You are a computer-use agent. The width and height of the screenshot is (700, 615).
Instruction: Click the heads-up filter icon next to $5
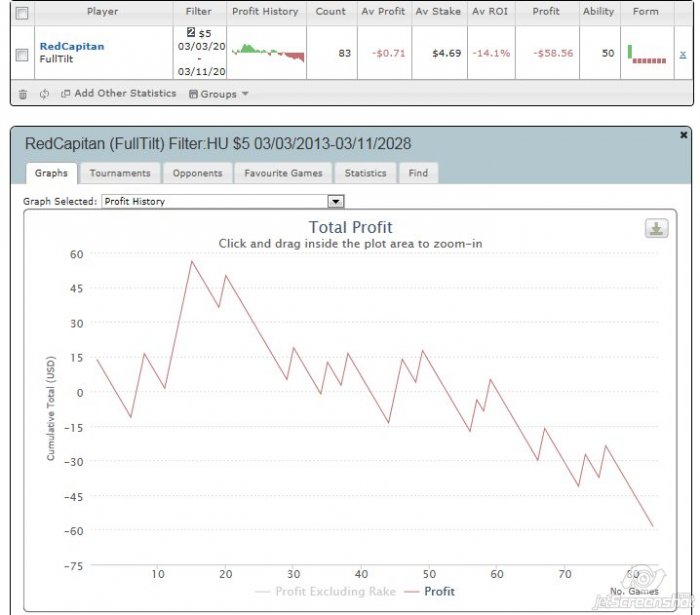tap(191, 32)
